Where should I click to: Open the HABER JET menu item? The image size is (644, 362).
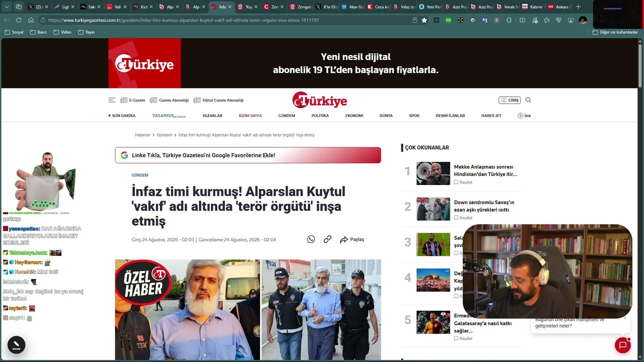click(491, 116)
